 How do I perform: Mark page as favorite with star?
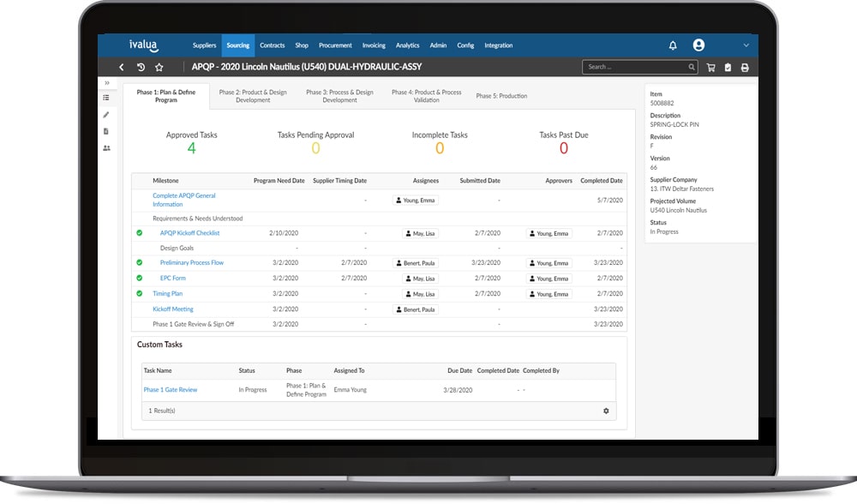[159, 67]
